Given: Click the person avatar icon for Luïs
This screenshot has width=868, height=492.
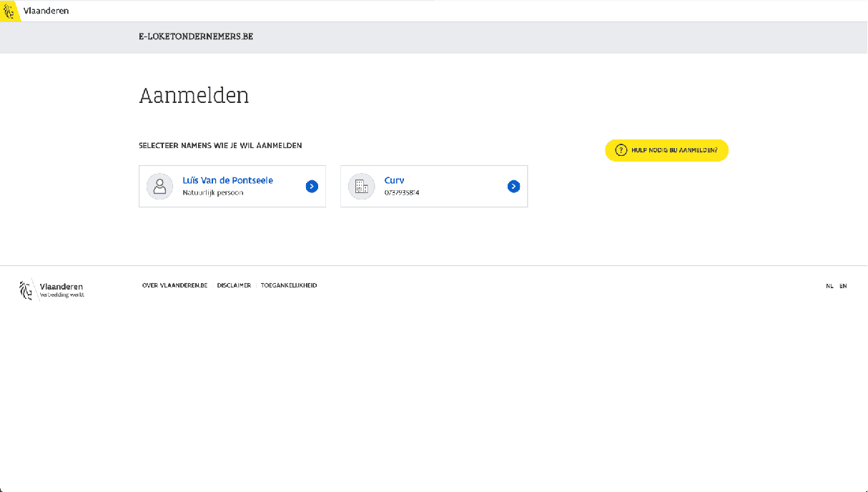Looking at the screenshot, I should [x=160, y=186].
